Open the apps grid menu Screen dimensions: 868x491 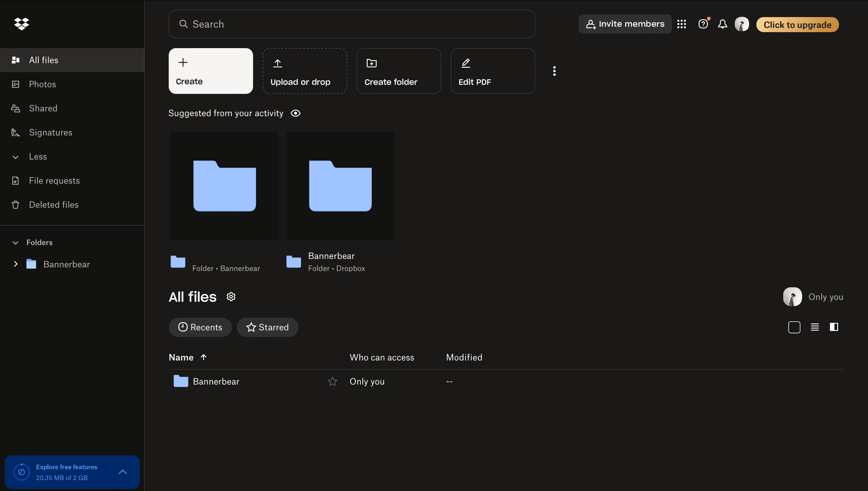681,24
